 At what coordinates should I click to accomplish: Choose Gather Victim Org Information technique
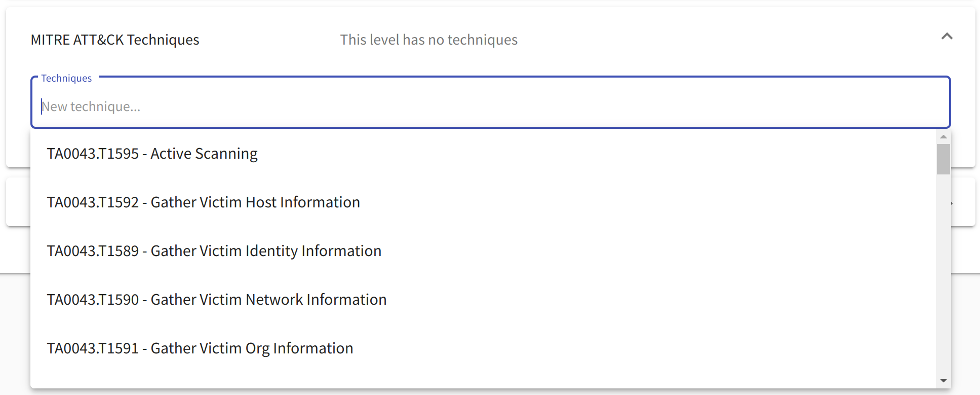point(483,348)
